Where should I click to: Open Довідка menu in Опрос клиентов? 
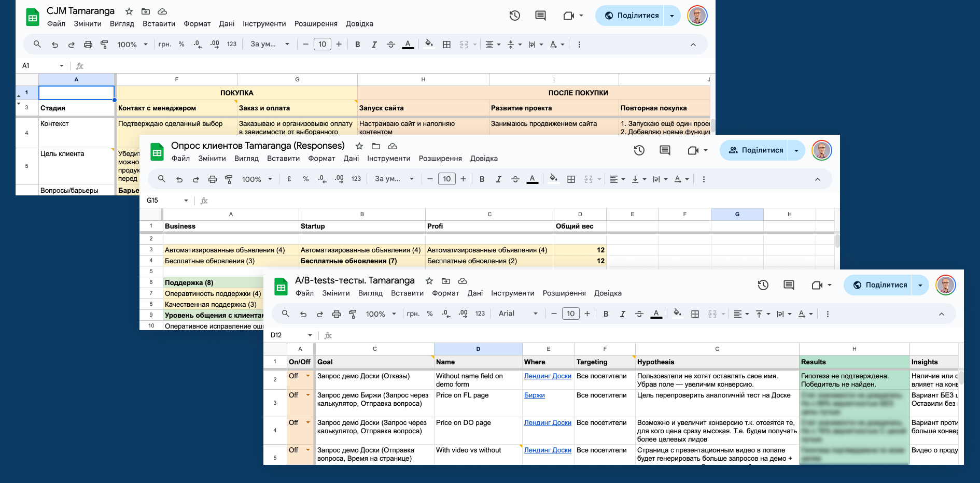[484, 159]
